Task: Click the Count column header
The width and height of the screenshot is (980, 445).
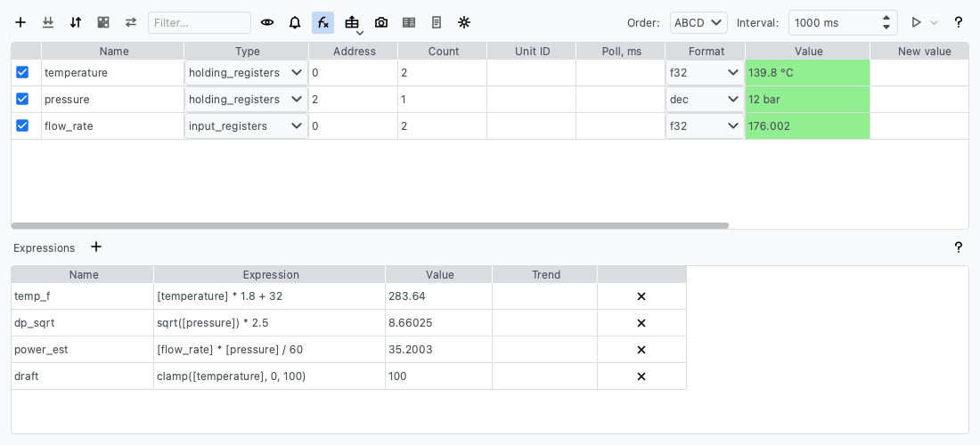Action: coord(443,52)
